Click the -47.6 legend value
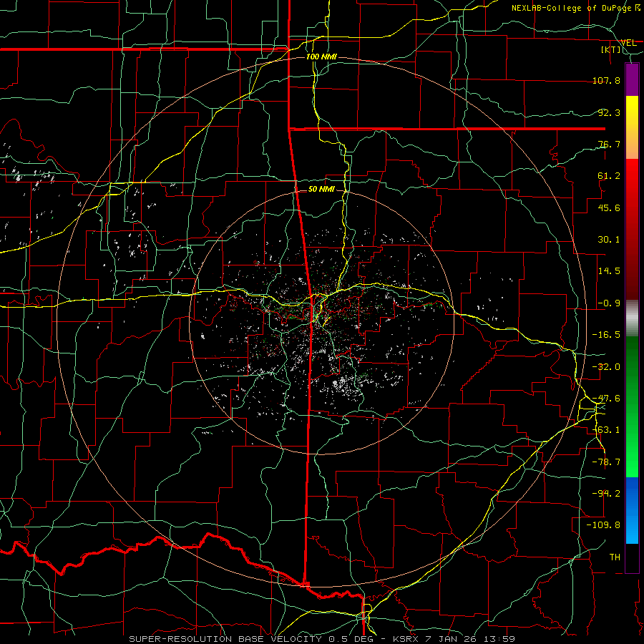Screen dimensions: 644x644 click(x=606, y=399)
